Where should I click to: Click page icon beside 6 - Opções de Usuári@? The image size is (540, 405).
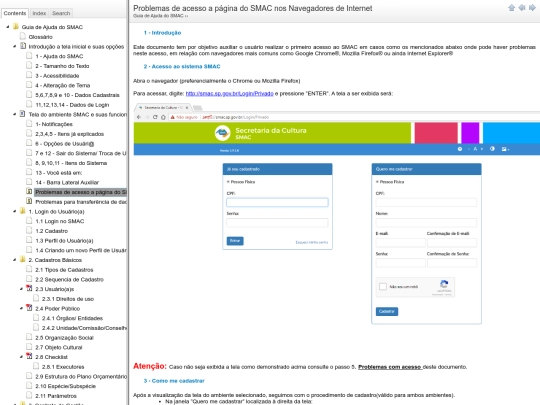(x=30, y=143)
